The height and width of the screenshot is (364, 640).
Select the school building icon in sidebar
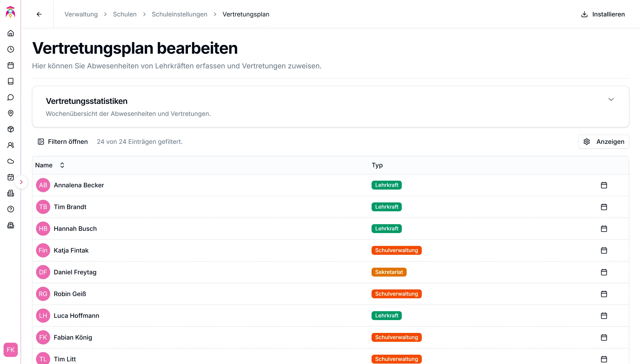[10, 225]
